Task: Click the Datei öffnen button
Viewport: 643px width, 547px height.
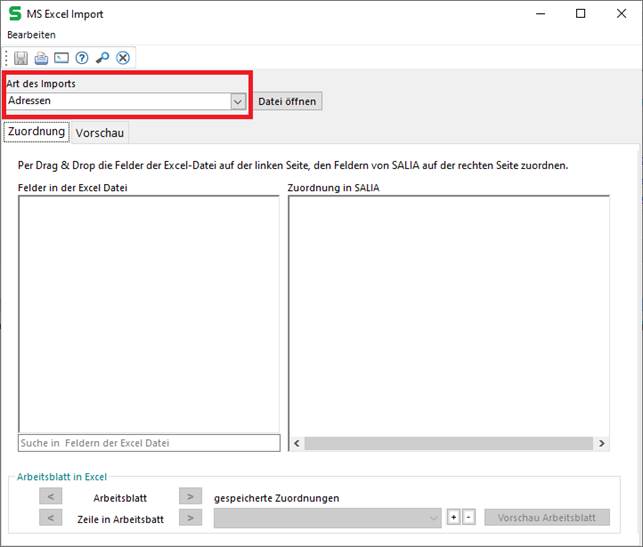Action: click(287, 101)
